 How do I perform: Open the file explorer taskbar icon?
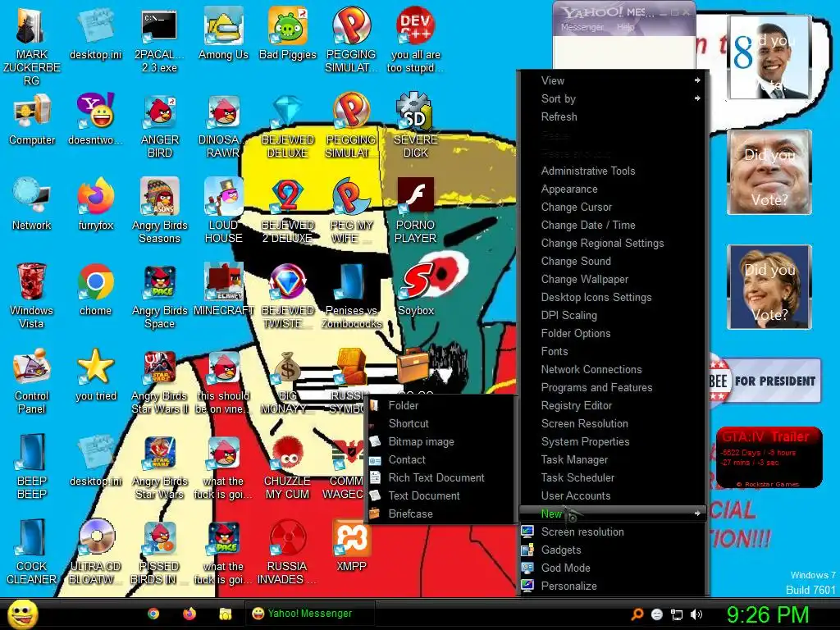point(226,614)
